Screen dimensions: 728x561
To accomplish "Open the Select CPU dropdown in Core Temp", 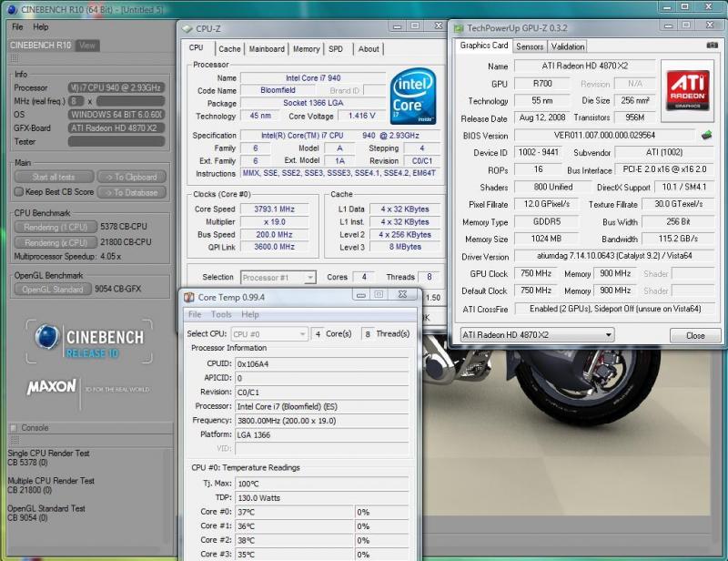I will coord(269,334).
